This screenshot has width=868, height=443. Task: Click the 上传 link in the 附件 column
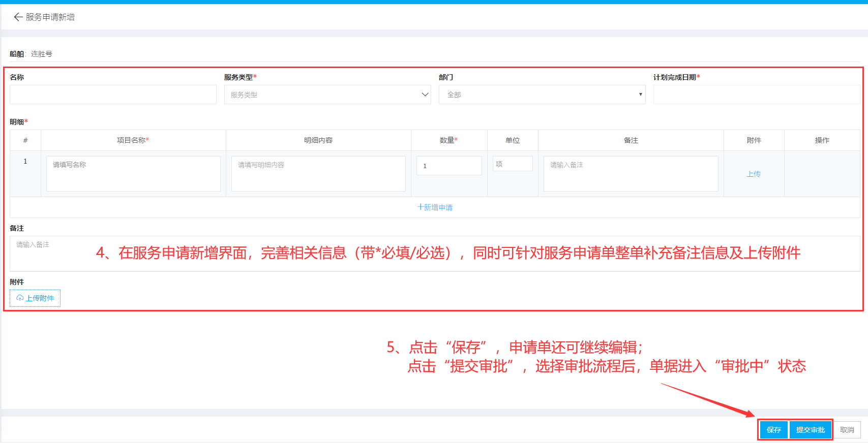(754, 174)
